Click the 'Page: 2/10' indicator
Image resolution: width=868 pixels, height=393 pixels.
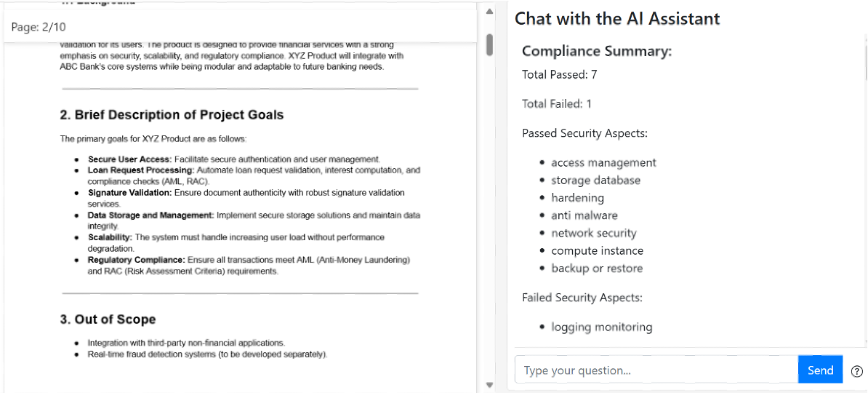tap(39, 27)
